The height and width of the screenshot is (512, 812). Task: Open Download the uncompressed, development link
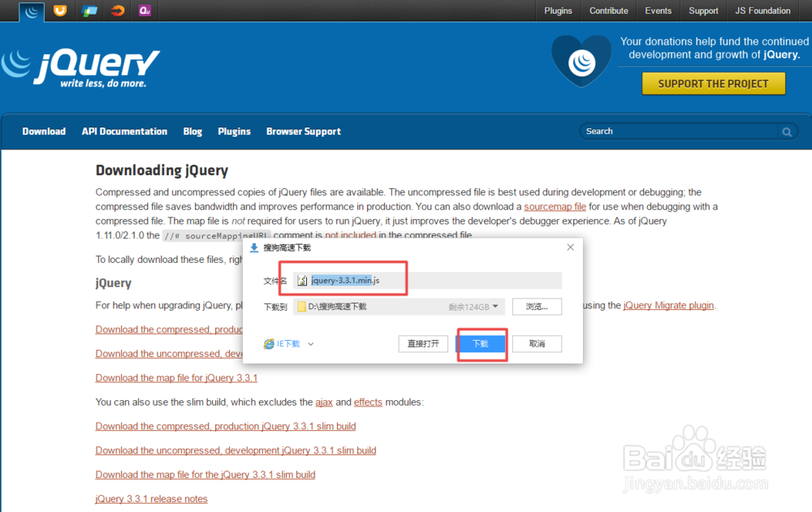pos(169,354)
